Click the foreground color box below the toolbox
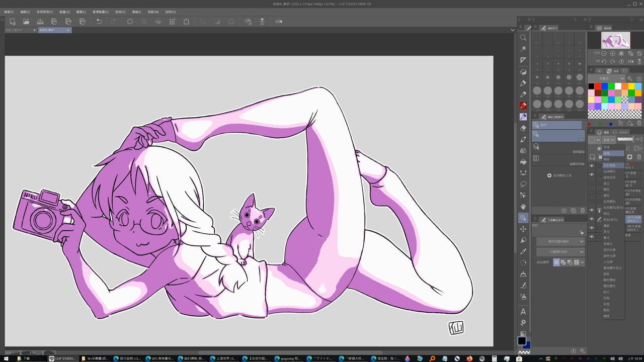Image resolution: width=644 pixels, height=362 pixels. click(x=522, y=341)
